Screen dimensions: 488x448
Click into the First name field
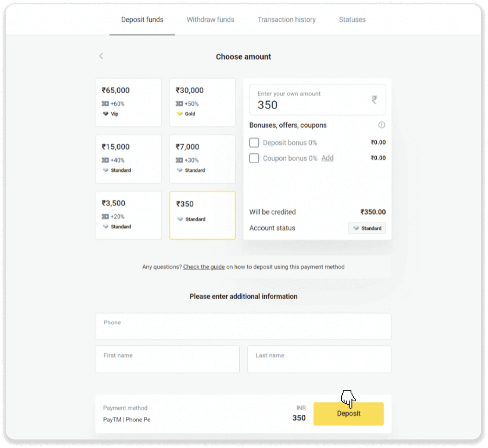pos(167,360)
